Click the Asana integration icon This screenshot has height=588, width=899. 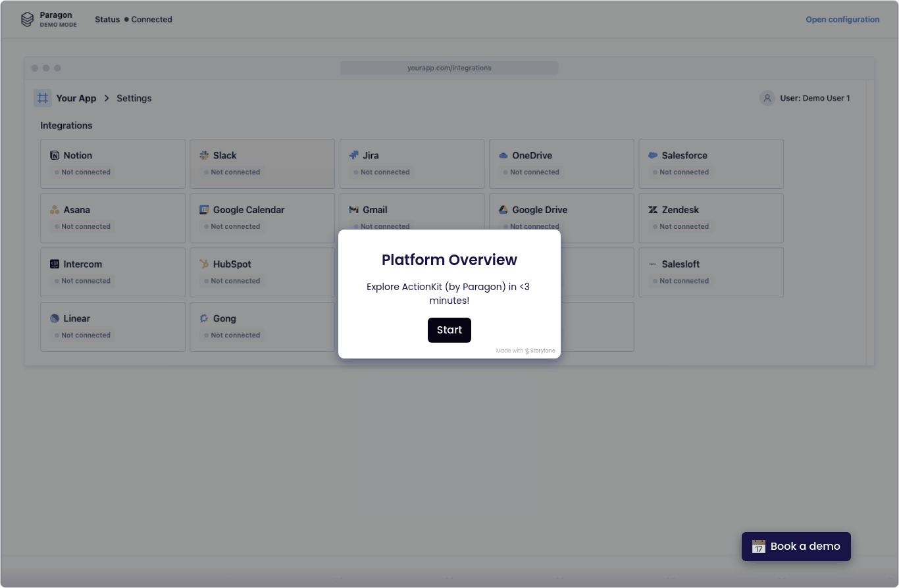[x=55, y=210]
